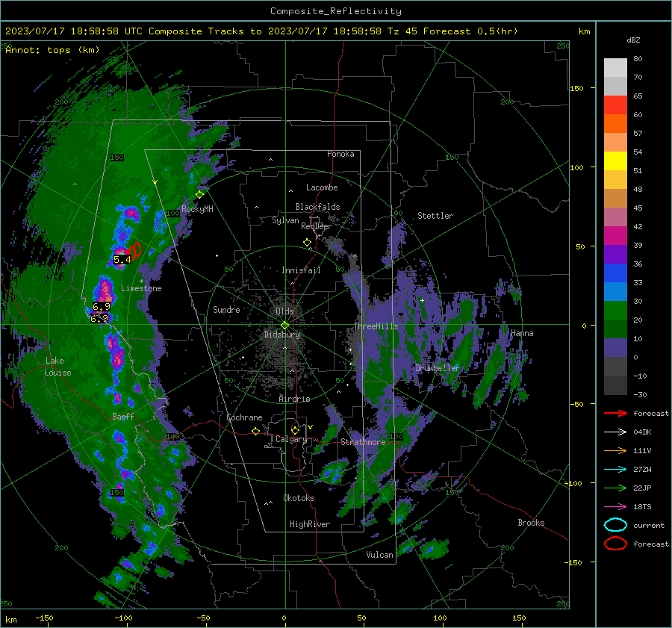Click the Composite_Reflectivity title

click(336, 11)
